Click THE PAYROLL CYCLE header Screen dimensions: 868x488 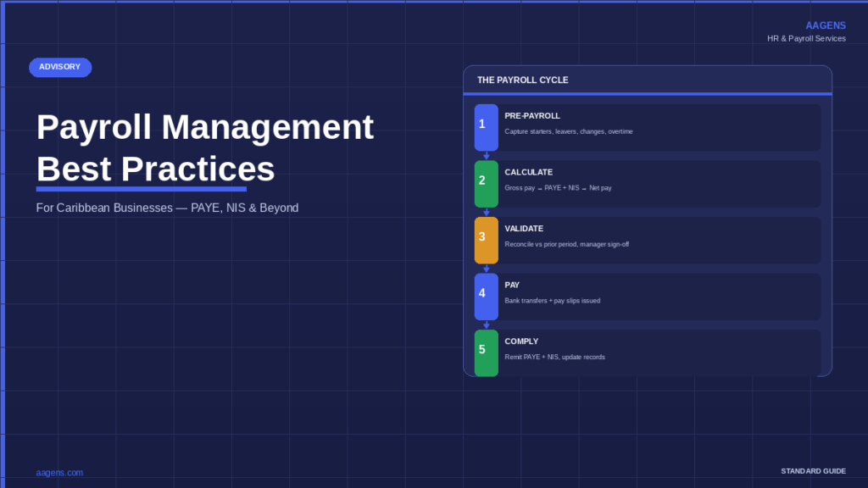pyautogui.click(x=522, y=80)
